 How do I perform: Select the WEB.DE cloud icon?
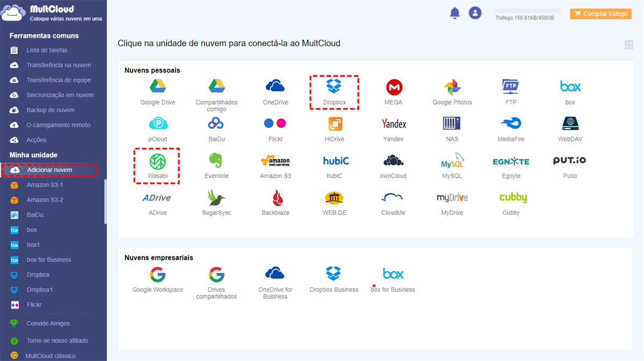pos(334,198)
